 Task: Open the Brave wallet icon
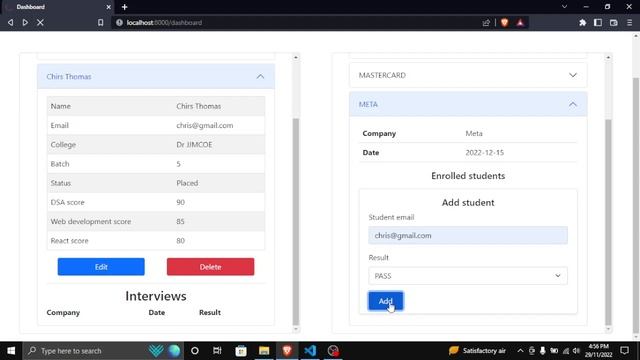click(613, 22)
